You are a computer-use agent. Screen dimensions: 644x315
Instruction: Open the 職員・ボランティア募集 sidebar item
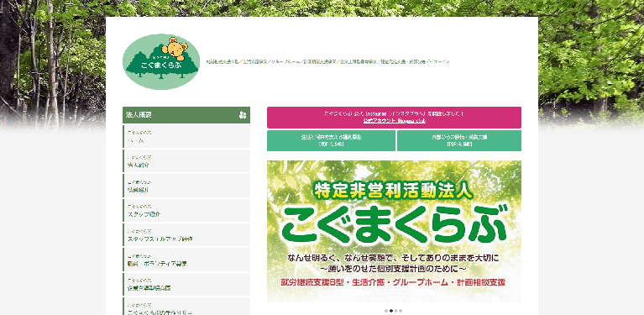click(186, 260)
